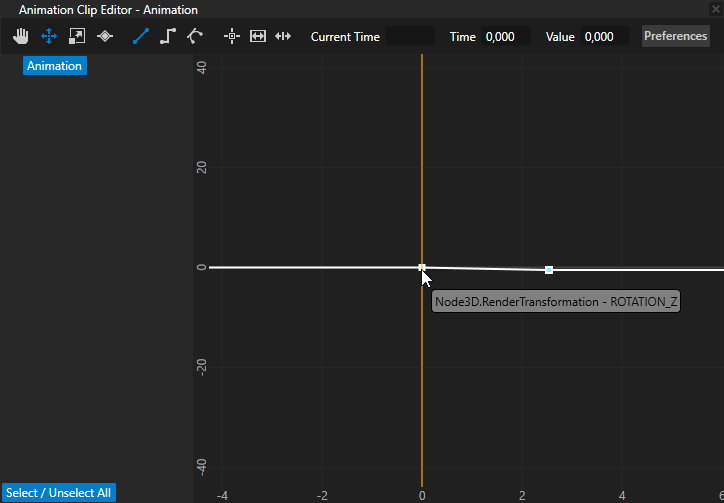This screenshot has height=503, width=724.
Task: Select the Scale keyframes tool
Action: pos(77,36)
